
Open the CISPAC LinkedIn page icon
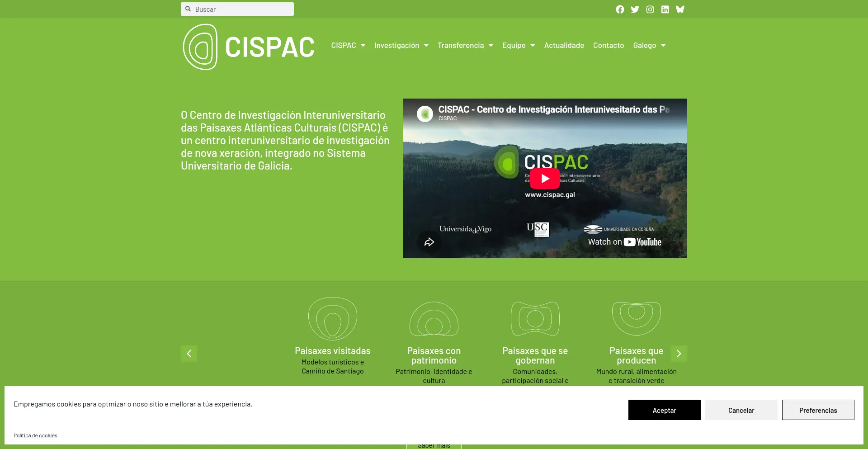665,9
